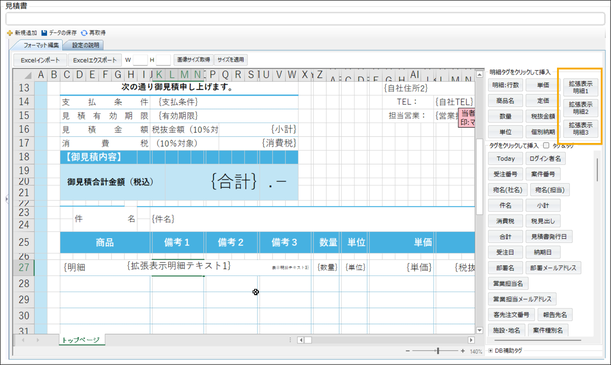Insert the 数量 detail tag

pos(505,116)
